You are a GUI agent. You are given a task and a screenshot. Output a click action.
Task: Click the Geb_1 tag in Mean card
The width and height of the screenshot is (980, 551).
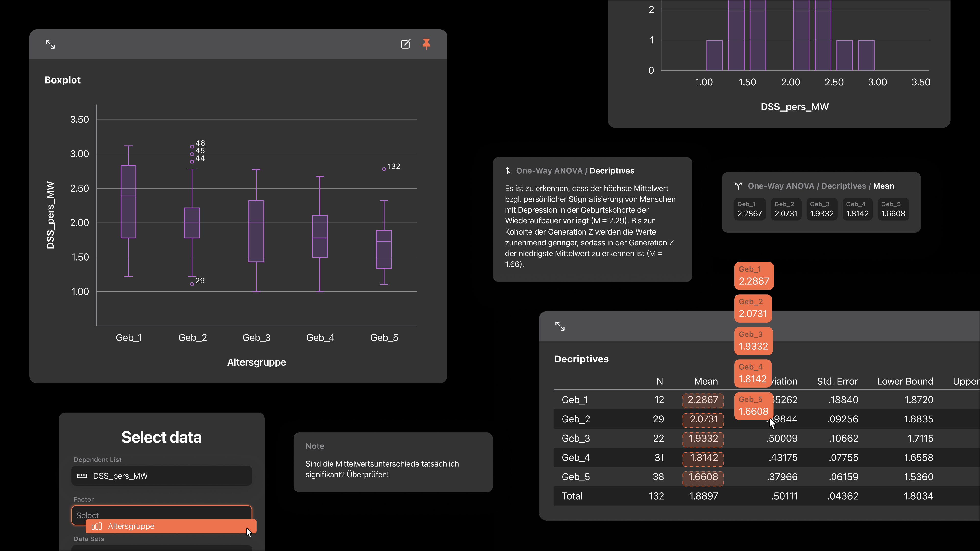[749, 209]
